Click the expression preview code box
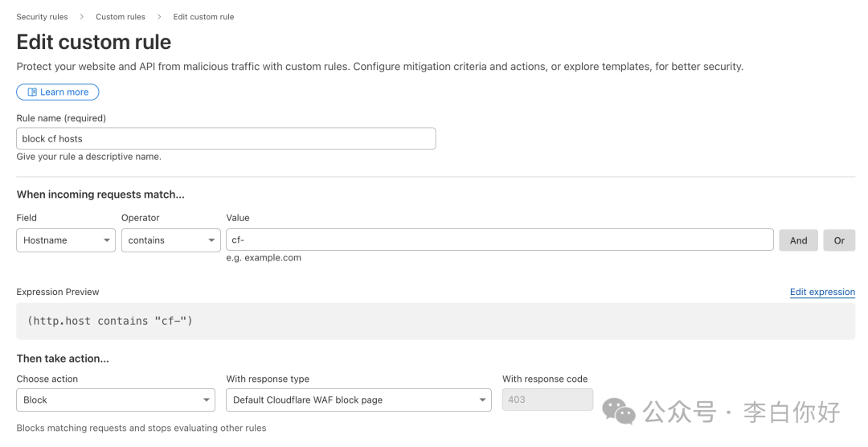Screen dimensions: 868x447 tap(435, 321)
